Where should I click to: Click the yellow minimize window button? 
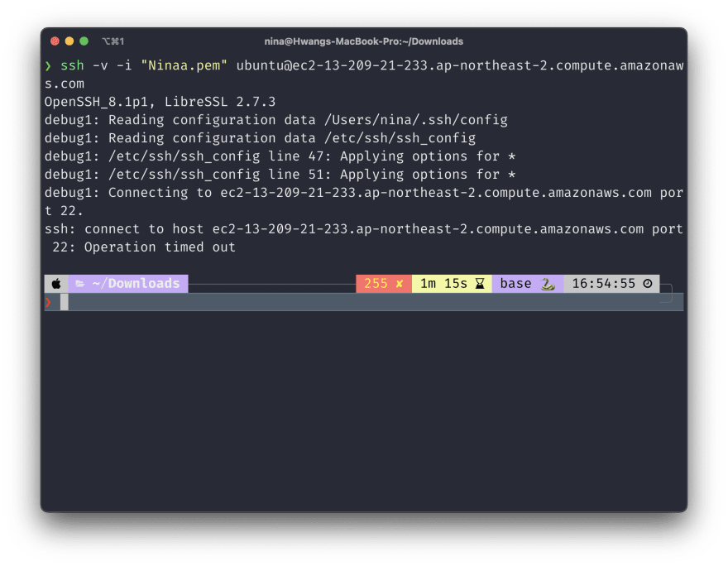[x=69, y=41]
